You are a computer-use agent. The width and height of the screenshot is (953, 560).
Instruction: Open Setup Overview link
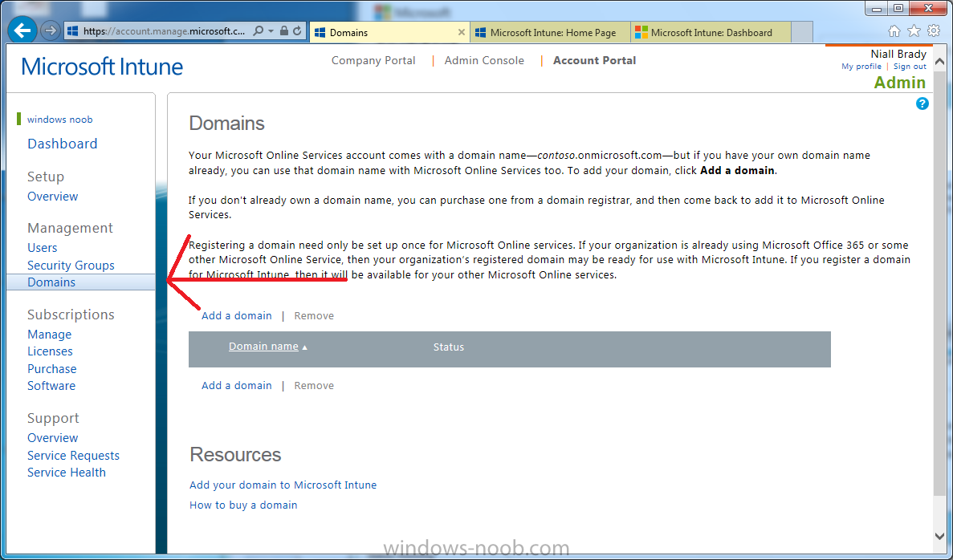point(52,197)
